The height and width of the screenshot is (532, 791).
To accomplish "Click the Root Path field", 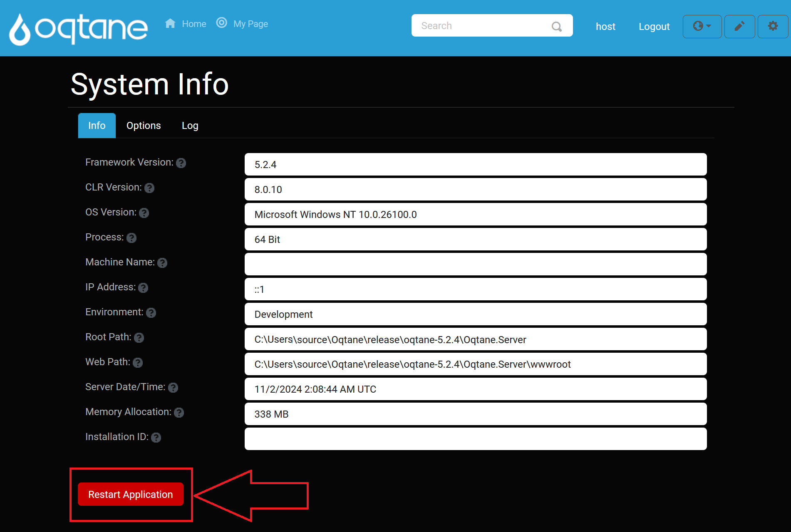I will tap(476, 339).
